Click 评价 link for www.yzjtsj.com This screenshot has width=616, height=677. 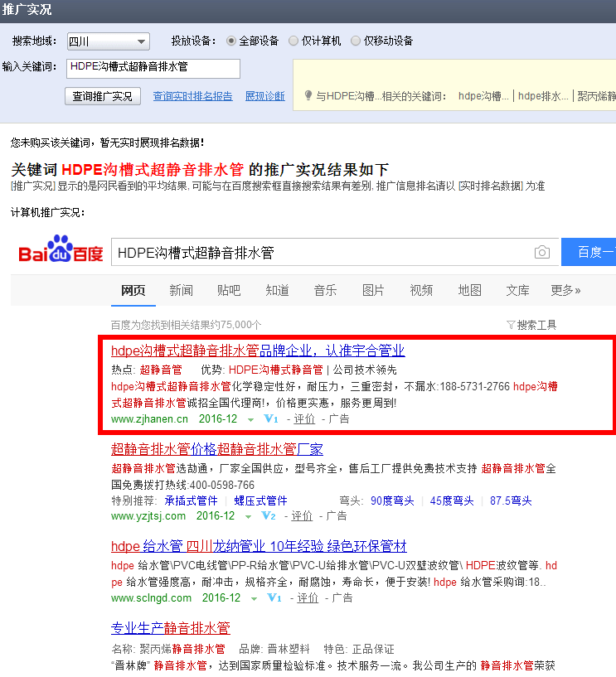[302, 515]
